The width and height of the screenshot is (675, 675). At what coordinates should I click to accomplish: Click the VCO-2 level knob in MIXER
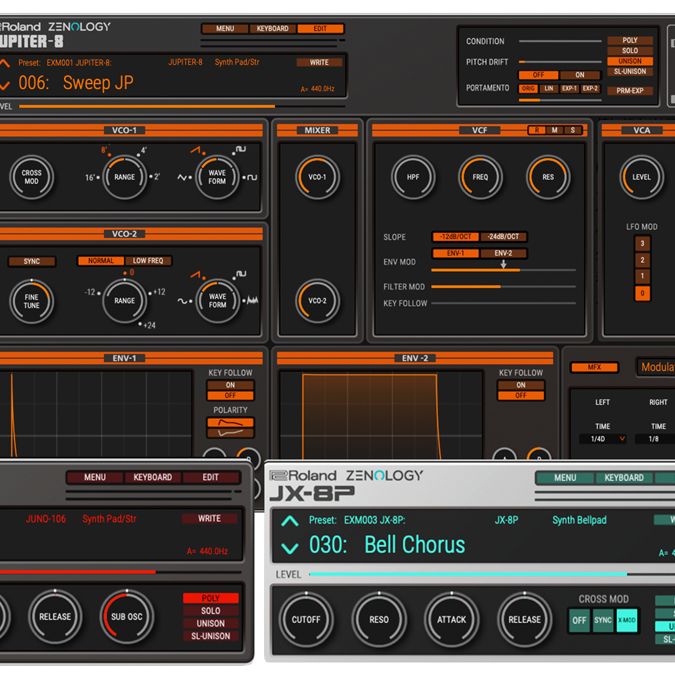(x=317, y=301)
